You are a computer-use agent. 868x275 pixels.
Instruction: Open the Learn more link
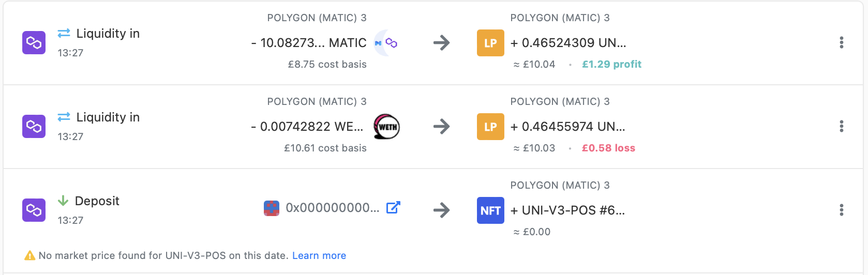[319, 255]
